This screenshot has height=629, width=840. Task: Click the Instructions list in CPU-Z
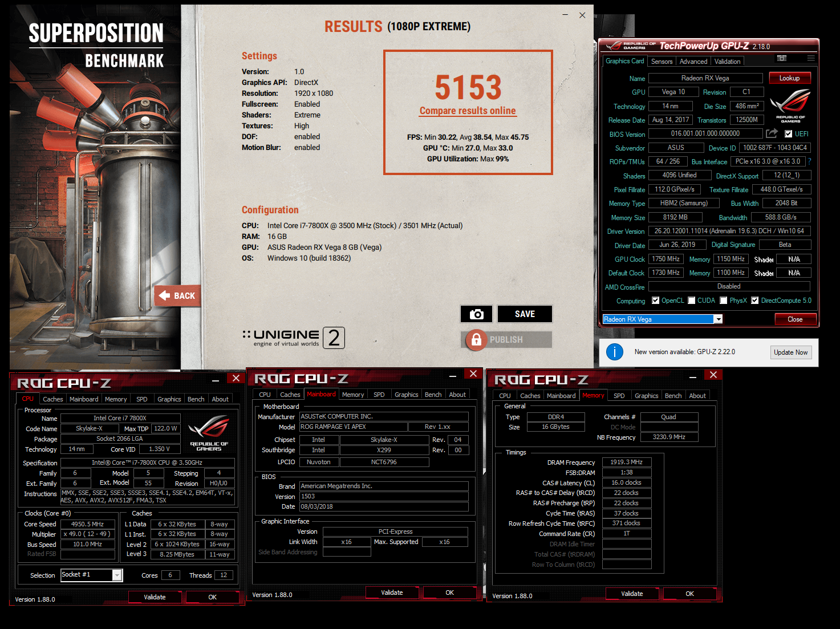[147, 496]
